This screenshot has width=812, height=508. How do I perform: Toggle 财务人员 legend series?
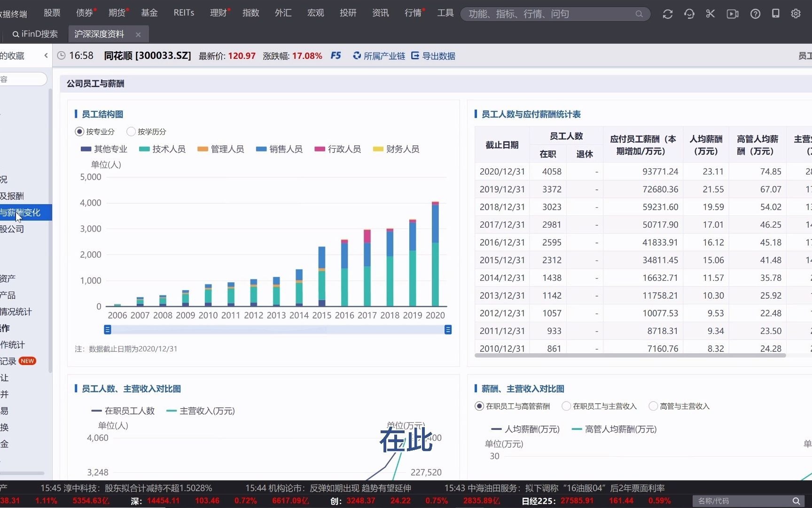(x=396, y=149)
